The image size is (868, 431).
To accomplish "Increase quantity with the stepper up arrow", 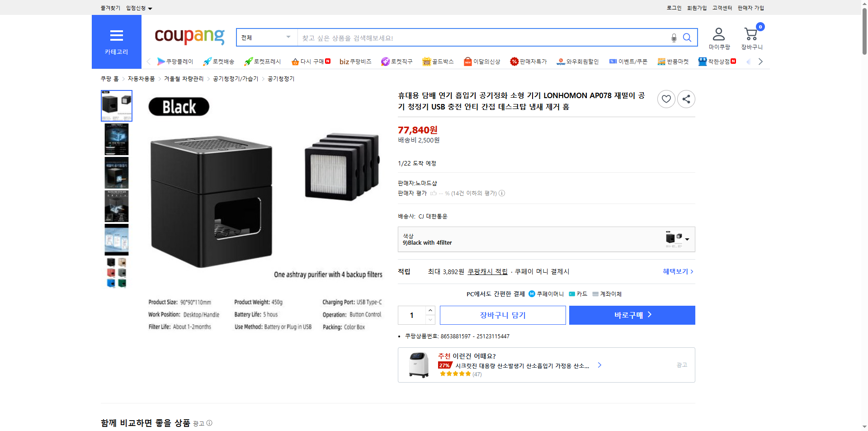I will tap(430, 310).
